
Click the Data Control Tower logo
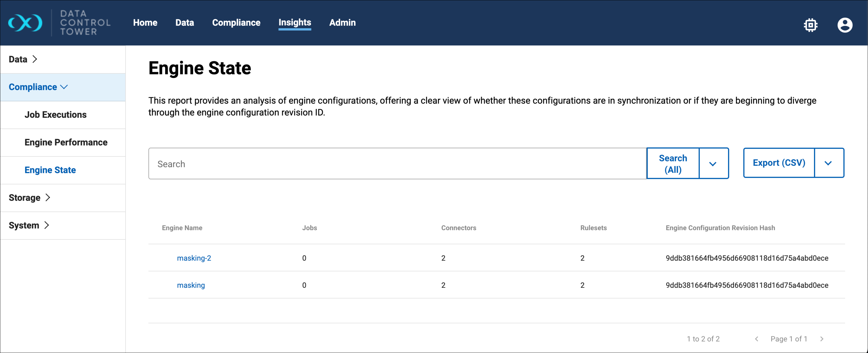point(26,23)
